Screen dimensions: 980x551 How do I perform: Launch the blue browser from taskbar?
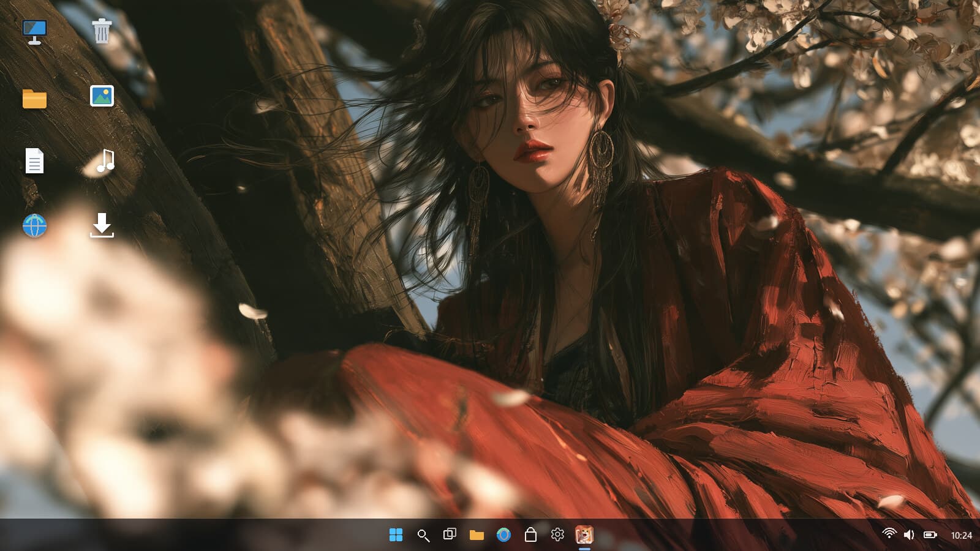[x=503, y=535]
